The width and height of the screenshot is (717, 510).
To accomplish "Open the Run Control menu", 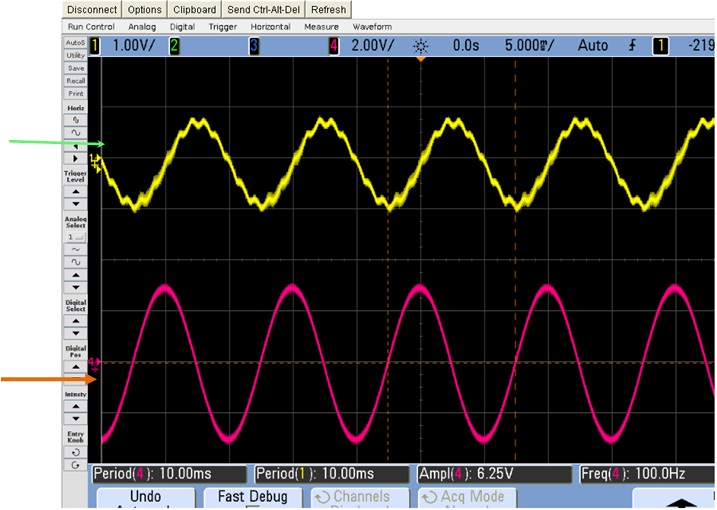I will pyautogui.click(x=91, y=27).
